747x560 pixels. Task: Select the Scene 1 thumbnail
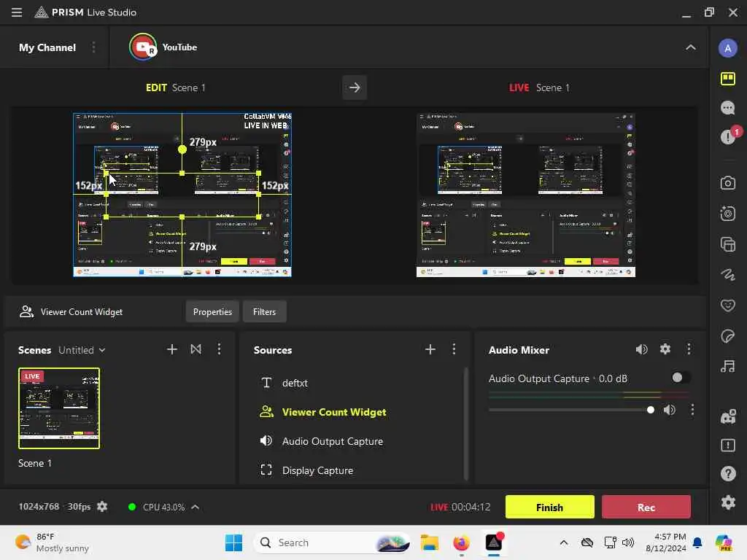pyautogui.click(x=59, y=408)
